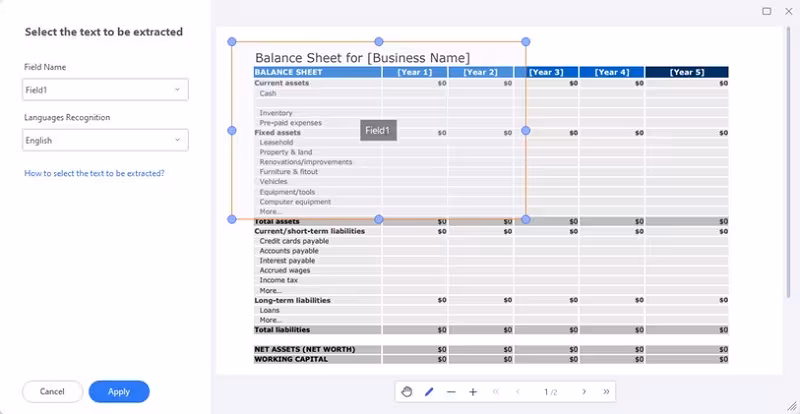Viewport: 800px width, 414px height.
Task: Go to previous page arrow
Action: [x=517, y=392]
